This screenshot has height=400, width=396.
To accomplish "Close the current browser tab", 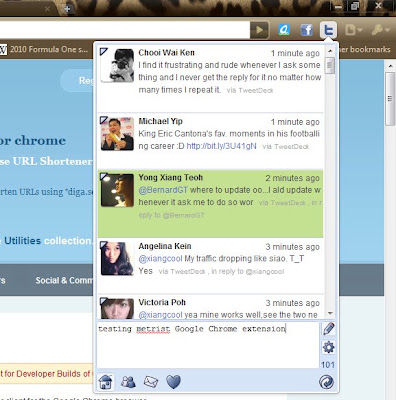I will 47,9.
